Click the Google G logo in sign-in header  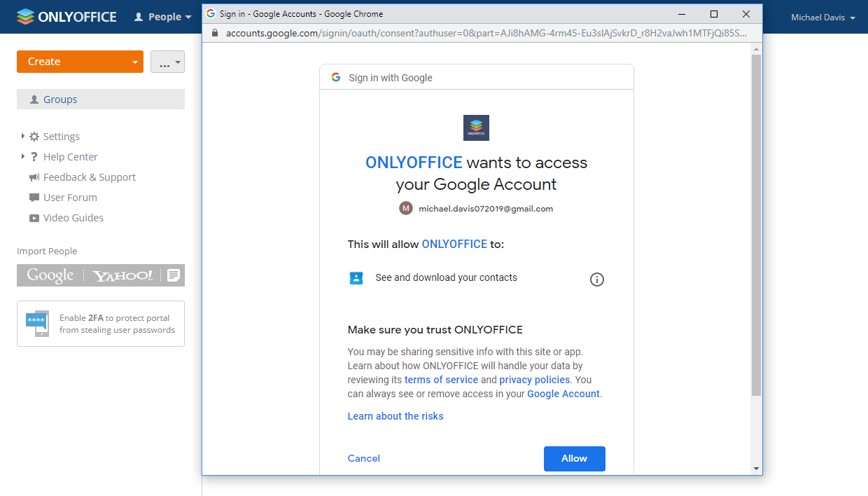[336, 78]
